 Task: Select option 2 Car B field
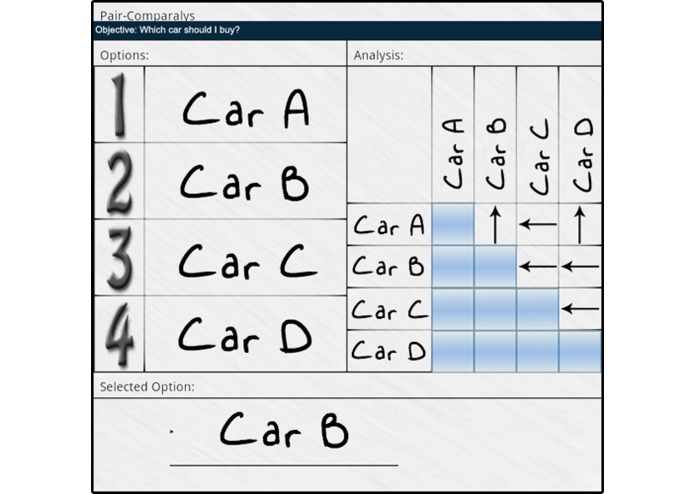pyautogui.click(x=245, y=181)
